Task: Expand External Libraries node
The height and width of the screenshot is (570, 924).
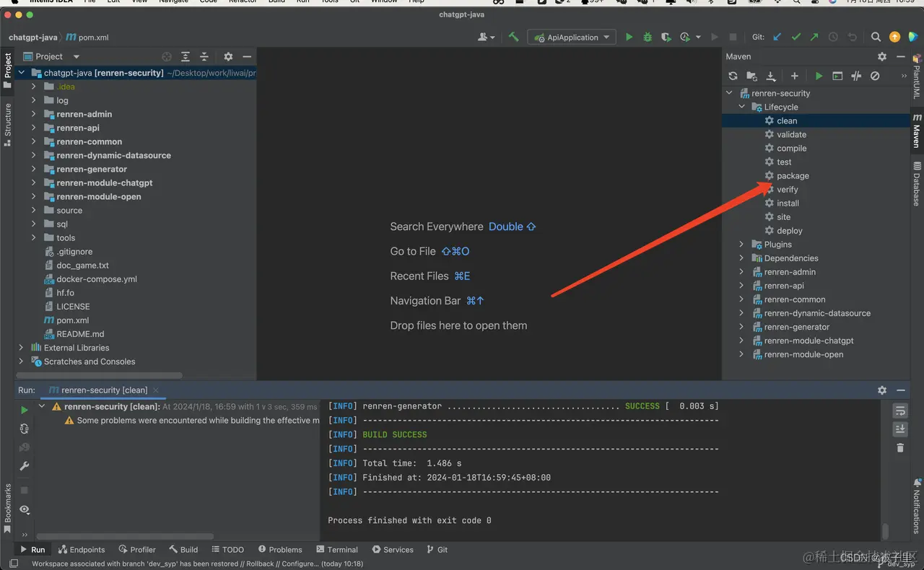Action: 21,348
